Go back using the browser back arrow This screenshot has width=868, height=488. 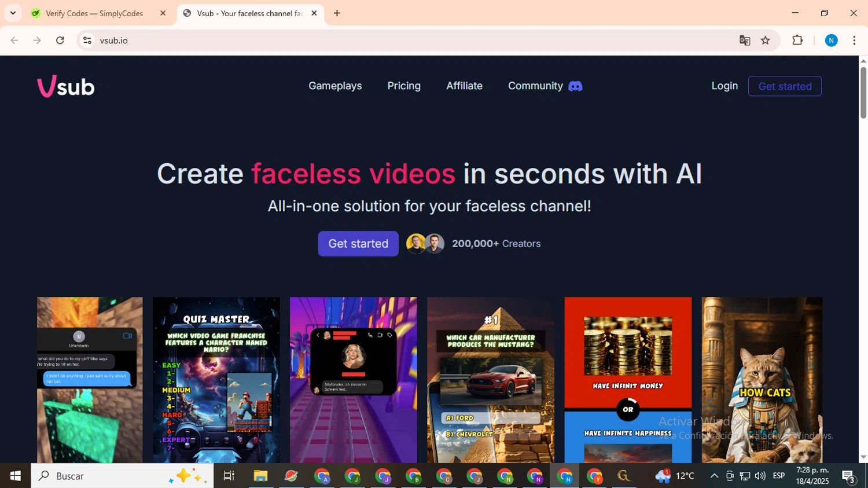(x=14, y=41)
